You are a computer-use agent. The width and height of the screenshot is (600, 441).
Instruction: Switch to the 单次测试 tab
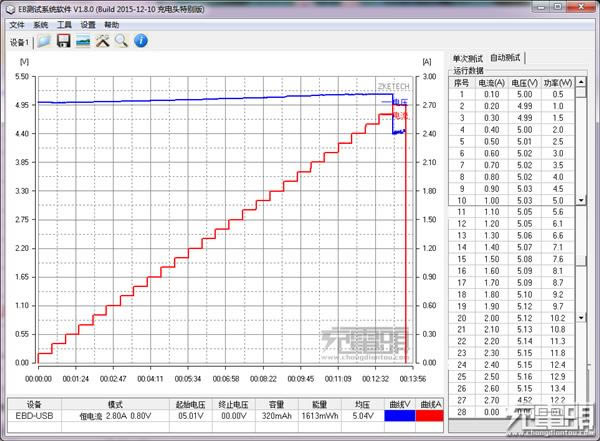coord(468,59)
